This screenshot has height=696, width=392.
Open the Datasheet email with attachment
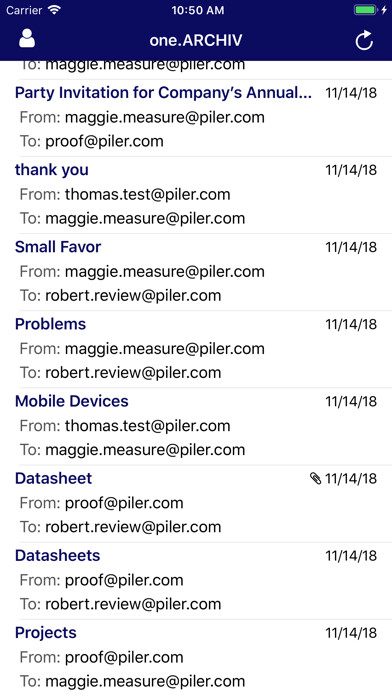coord(196,504)
